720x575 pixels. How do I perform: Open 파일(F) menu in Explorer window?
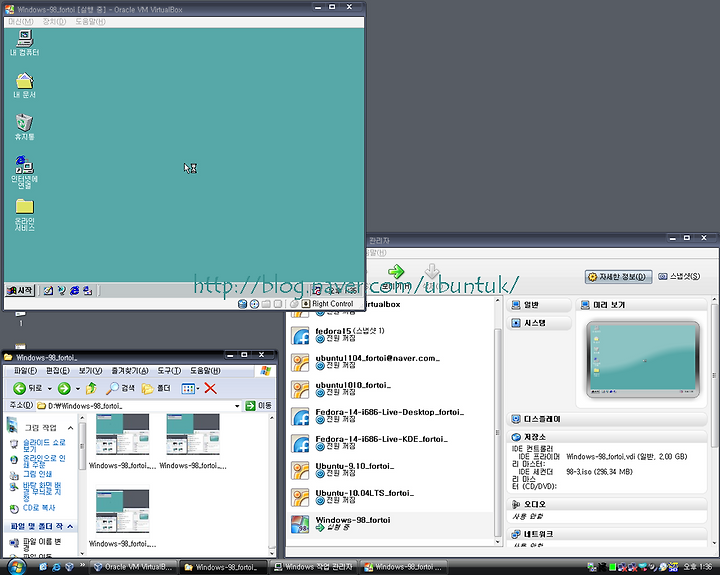point(25,371)
